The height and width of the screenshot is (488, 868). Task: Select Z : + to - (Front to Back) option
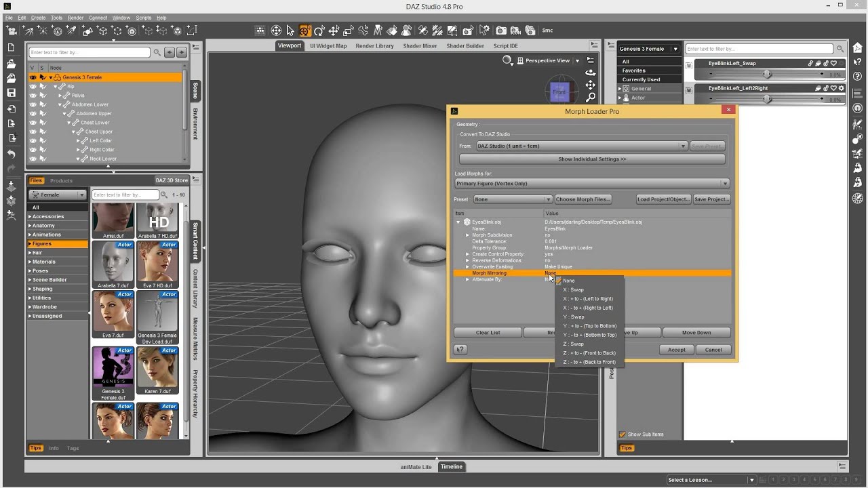[x=589, y=353]
